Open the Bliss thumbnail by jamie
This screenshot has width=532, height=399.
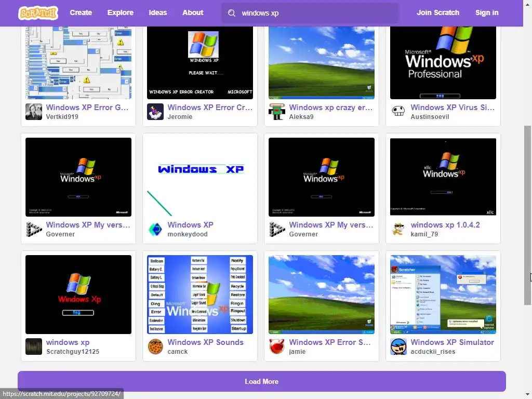(322, 295)
